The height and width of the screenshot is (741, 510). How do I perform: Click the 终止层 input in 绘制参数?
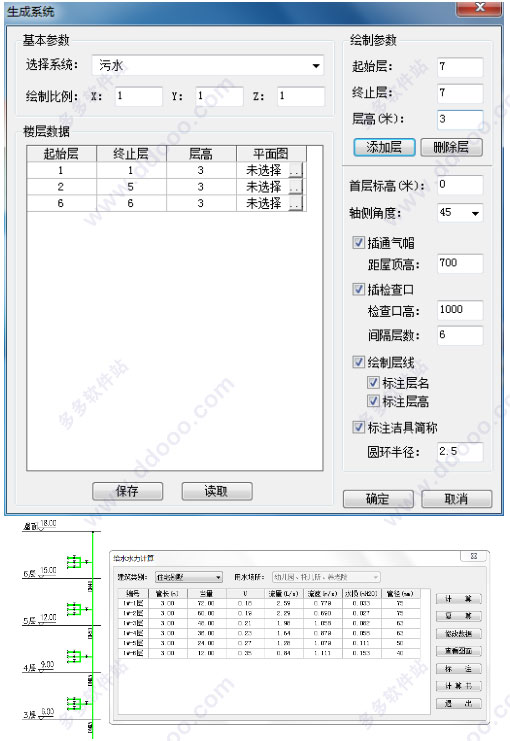(460, 93)
